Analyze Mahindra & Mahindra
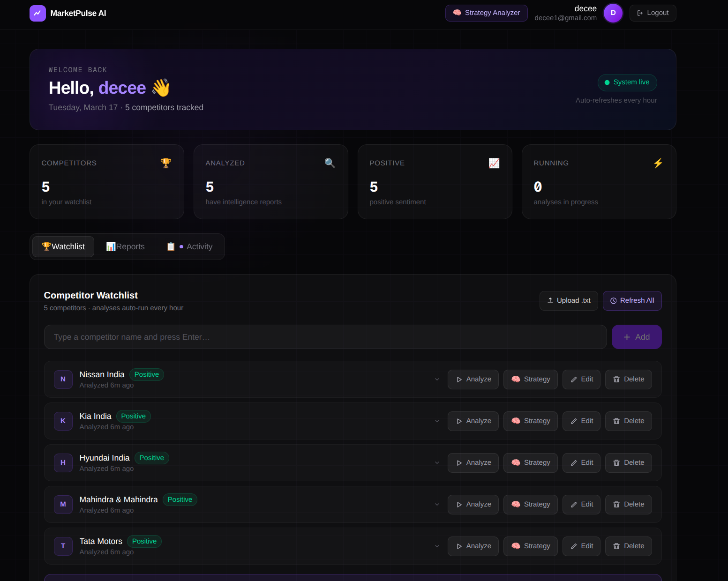The width and height of the screenshot is (728, 581). tap(473, 505)
